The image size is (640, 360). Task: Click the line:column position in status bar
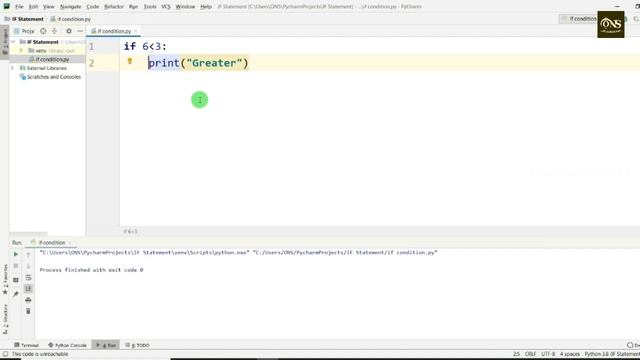coord(516,354)
